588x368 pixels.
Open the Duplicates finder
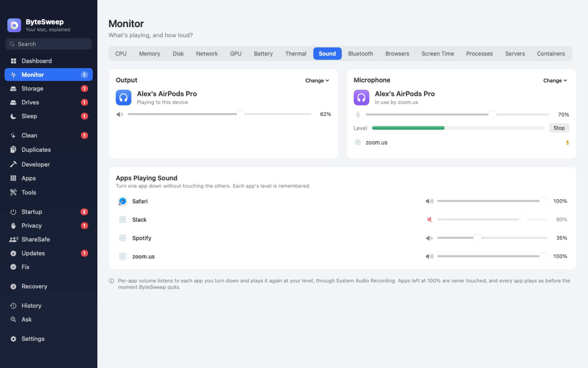pyautogui.click(x=49, y=150)
